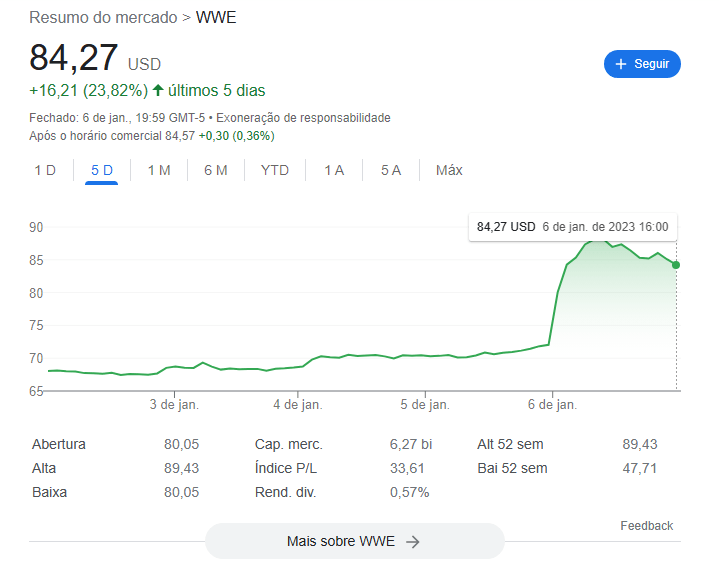Select the 5 D time range tab
Image resolution: width=719 pixels, height=564 pixels.
click(101, 170)
